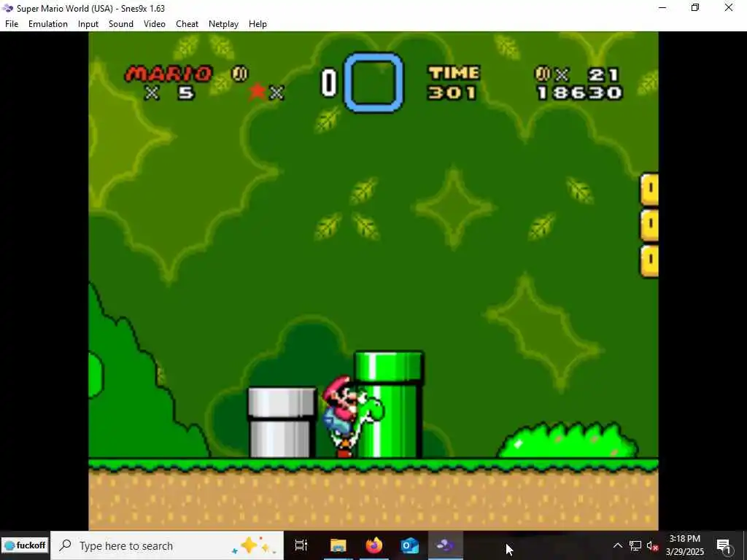Click the taskbar search box
747x560 pixels.
point(167,545)
